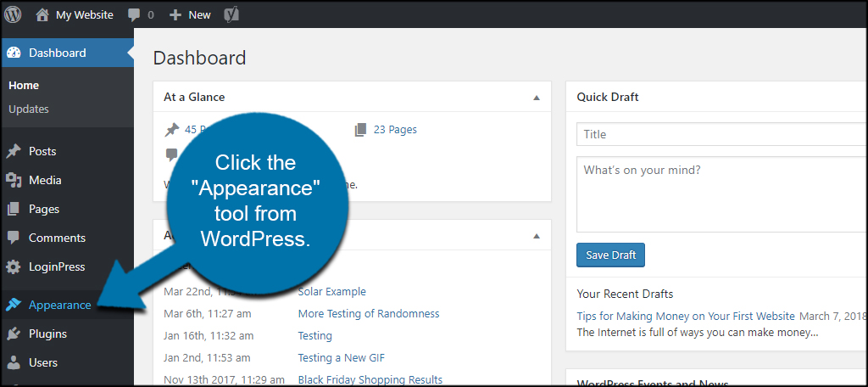Screen dimensions: 868x387
Task: Click the Posts pushpin icon in sidebar
Action: tap(14, 151)
